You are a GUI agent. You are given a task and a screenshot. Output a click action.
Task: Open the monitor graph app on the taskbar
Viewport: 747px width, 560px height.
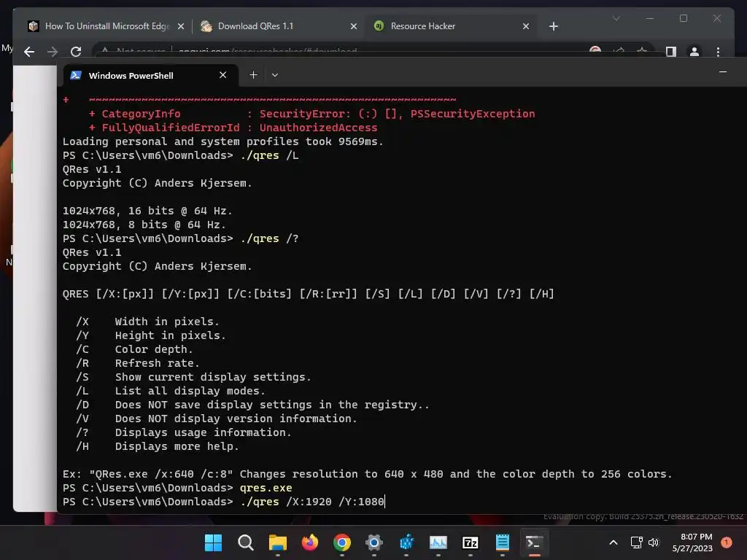coord(438,542)
